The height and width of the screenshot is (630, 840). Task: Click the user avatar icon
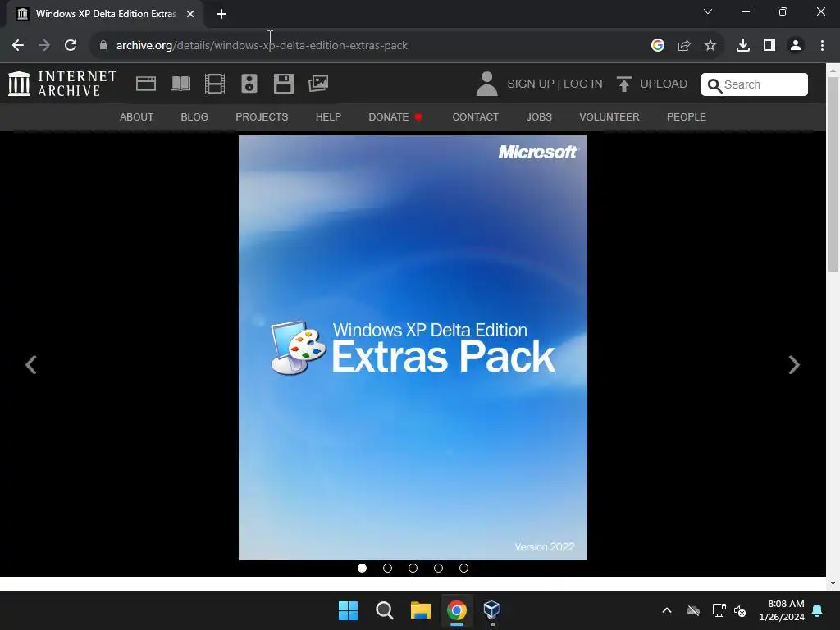click(x=486, y=84)
